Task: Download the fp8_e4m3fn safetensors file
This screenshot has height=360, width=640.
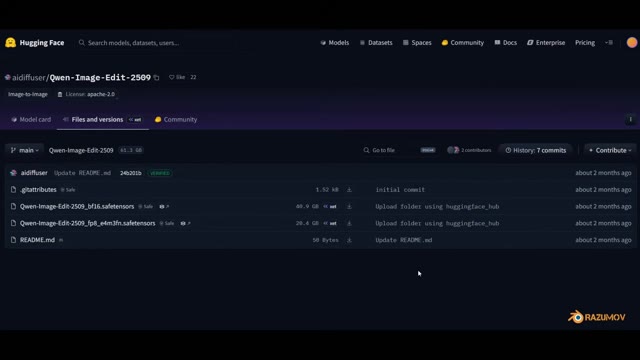Action: click(x=349, y=223)
